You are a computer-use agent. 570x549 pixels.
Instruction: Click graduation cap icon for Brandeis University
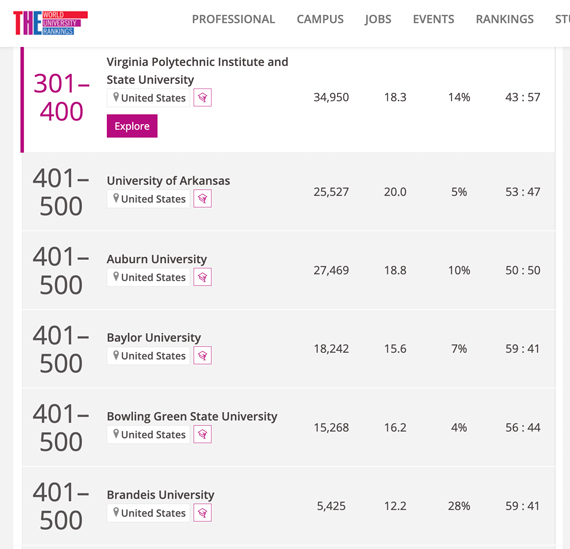click(202, 513)
